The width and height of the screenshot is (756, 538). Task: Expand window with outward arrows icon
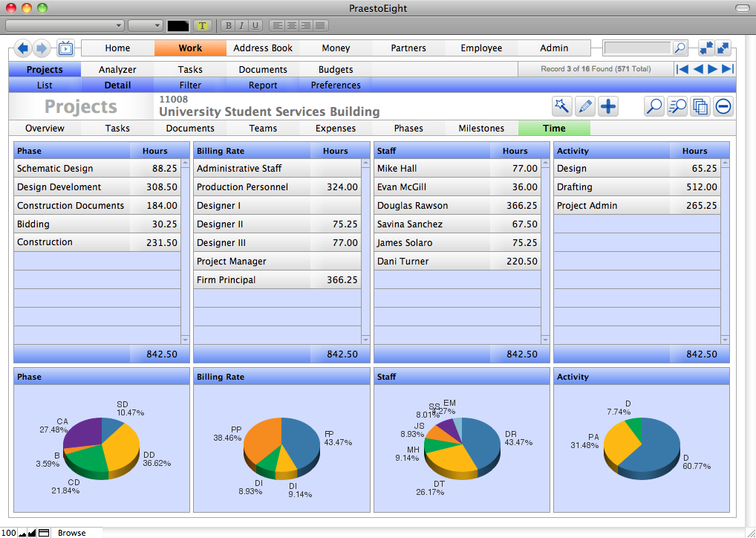click(723, 48)
